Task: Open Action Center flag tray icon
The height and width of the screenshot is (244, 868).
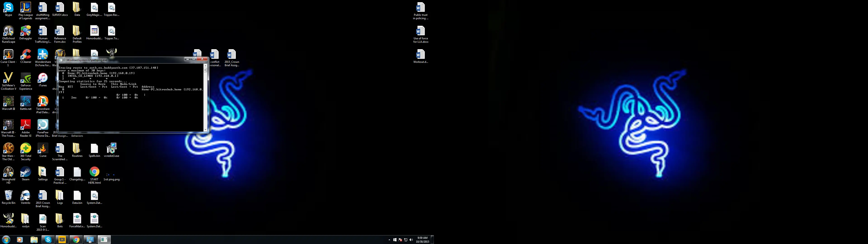Action: (400, 240)
